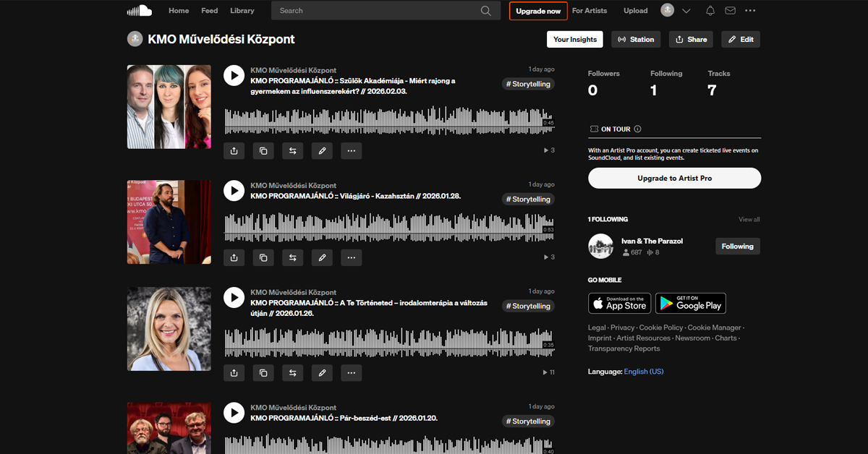Screen dimensions: 868x454
Task: Open more options for the Kazahsztán track
Action: pos(351,257)
